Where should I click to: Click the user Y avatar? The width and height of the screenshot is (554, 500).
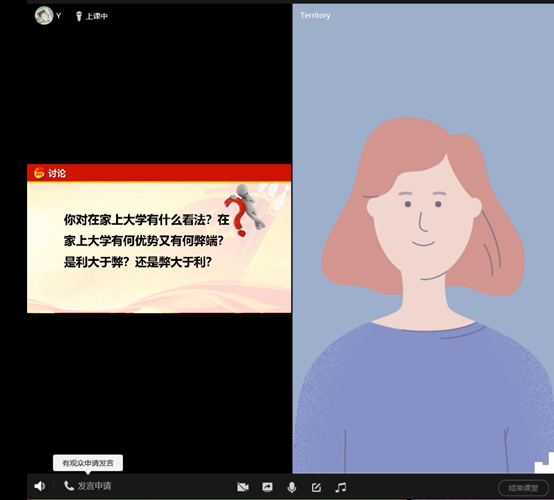(44, 16)
